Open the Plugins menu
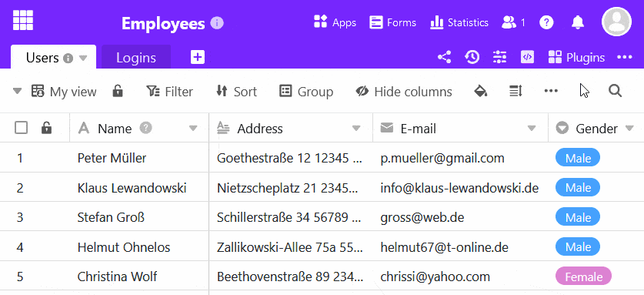 point(576,57)
